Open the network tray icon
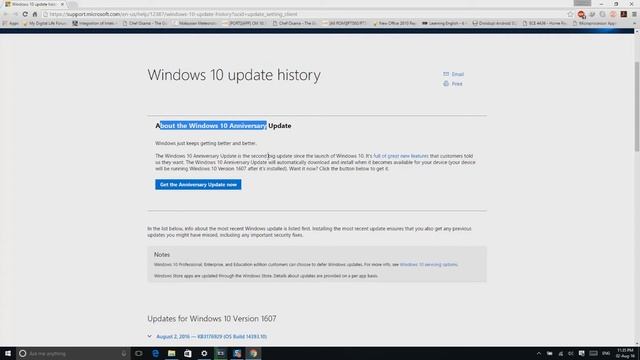 pyautogui.click(x=560, y=353)
